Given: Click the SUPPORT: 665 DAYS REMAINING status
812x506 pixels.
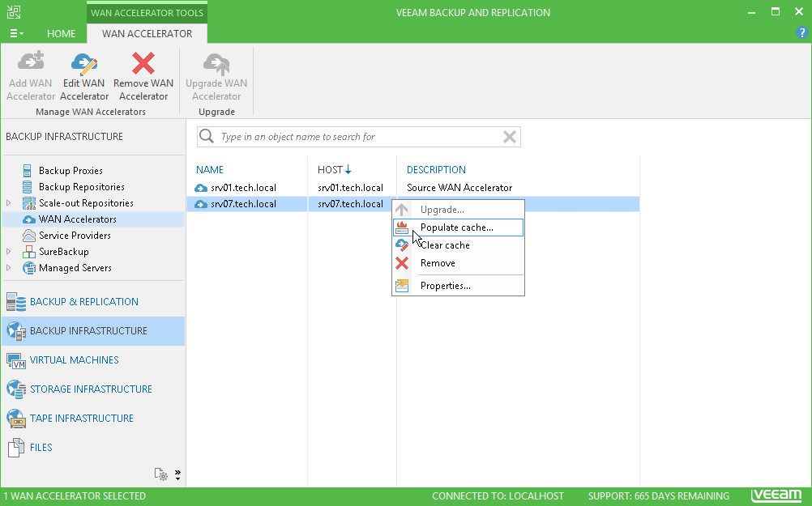Looking at the screenshot, I should coord(659,496).
